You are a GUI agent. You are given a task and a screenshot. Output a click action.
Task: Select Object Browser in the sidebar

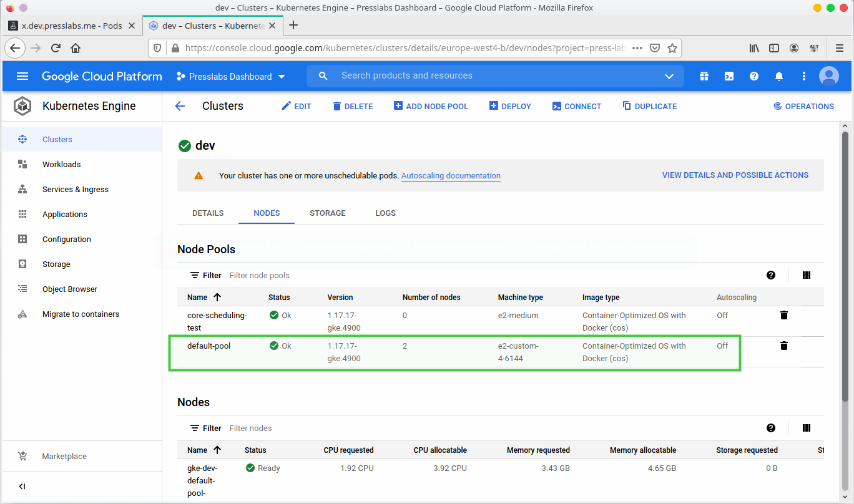[x=81, y=289]
